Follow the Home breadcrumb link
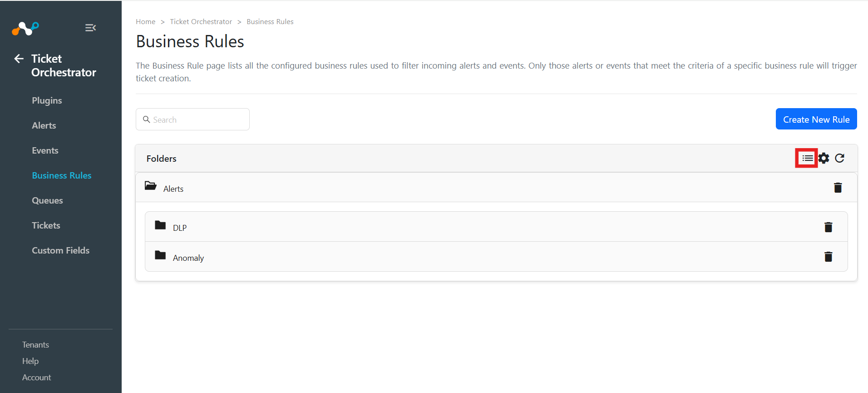Screen dimensions: 868x393 coord(145,21)
